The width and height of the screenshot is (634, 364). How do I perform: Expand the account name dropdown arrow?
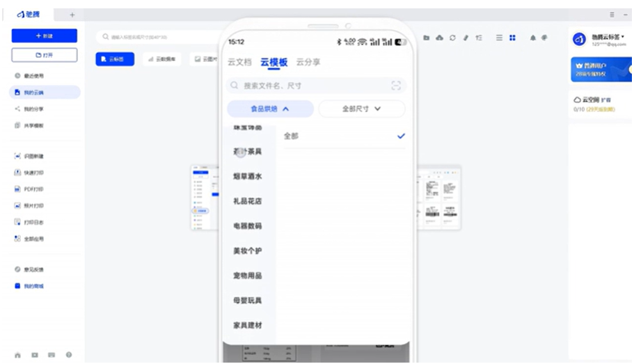[623, 36]
